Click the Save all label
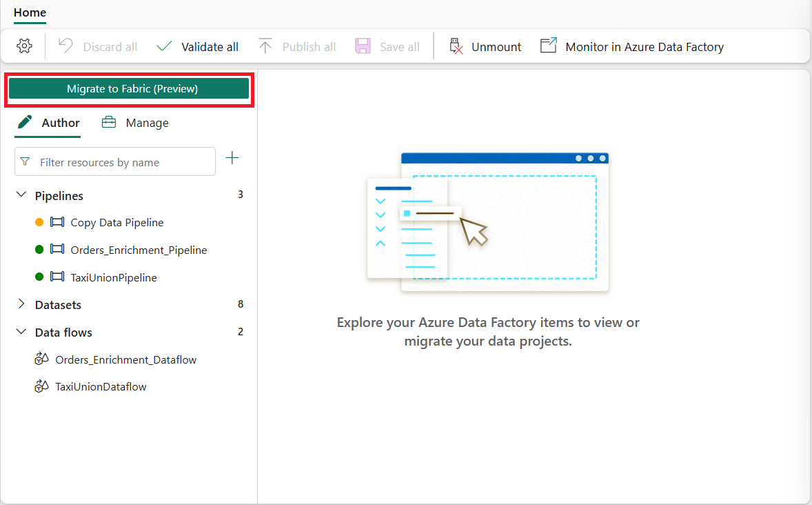The height and width of the screenshot is (505, 812). pos(400,47)
